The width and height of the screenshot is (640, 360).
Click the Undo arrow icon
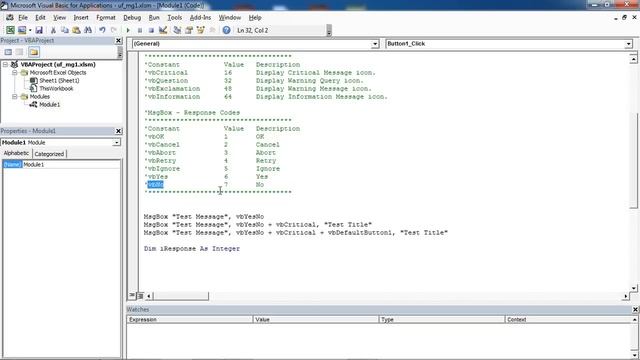102,30
